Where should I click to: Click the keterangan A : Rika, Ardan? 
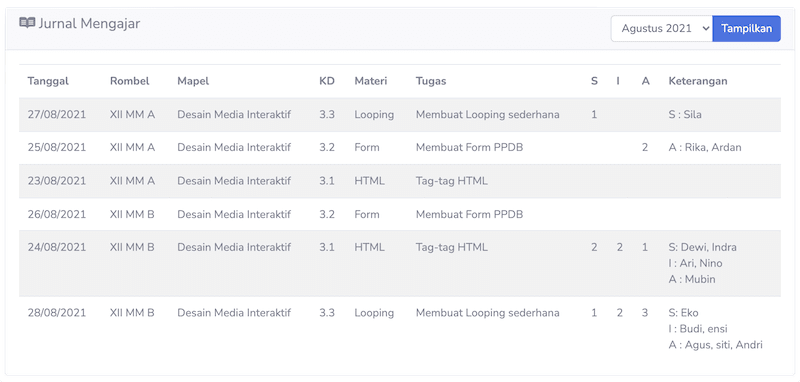pyautogui.click(x=705, y=147)
